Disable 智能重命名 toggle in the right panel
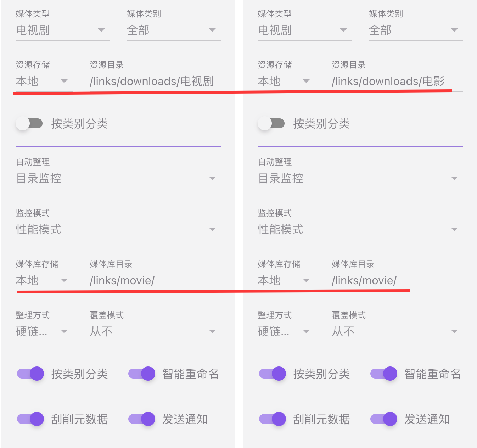Image resolution: width=477 pixels, height=448 pixels. pyautogui.click(x=384, y=374)
